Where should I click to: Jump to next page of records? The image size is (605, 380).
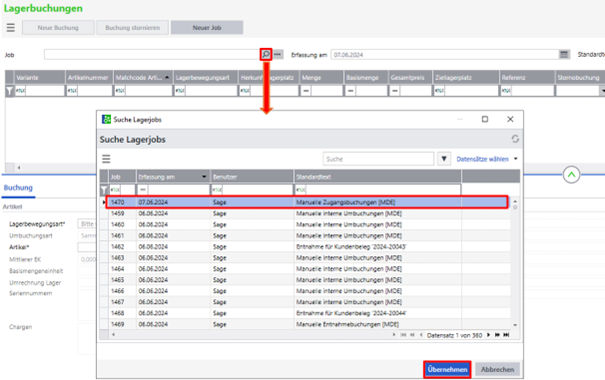point(497,335)
